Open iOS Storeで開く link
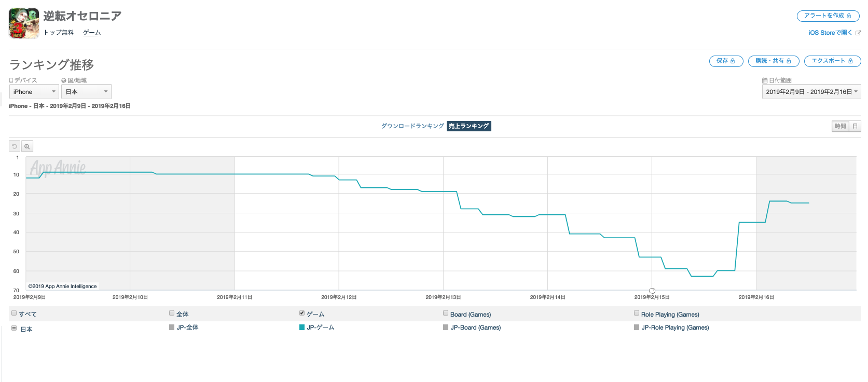This screenshot has height=382, width=868. click(830, 33)
